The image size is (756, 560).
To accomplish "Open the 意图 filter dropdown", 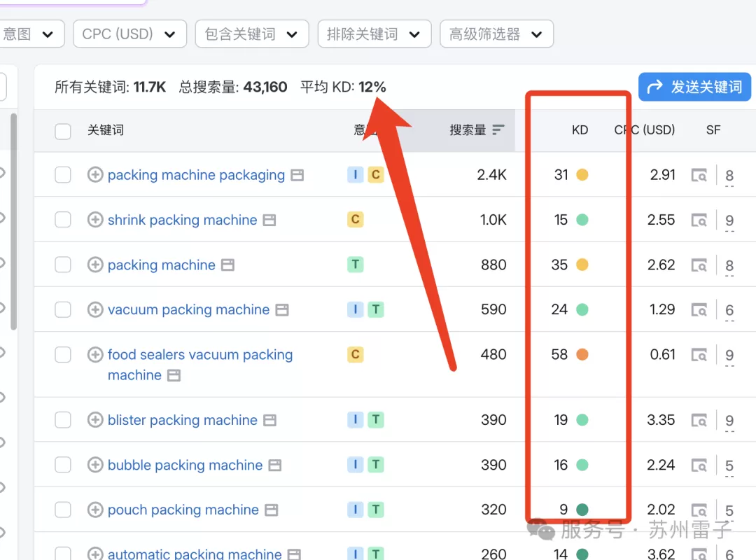I will [31, 34].
